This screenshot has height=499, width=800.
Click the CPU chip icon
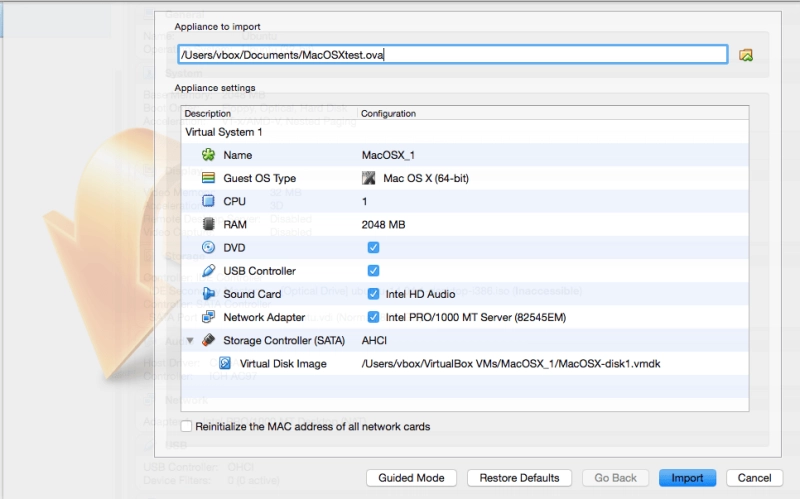tap(208, 201)
